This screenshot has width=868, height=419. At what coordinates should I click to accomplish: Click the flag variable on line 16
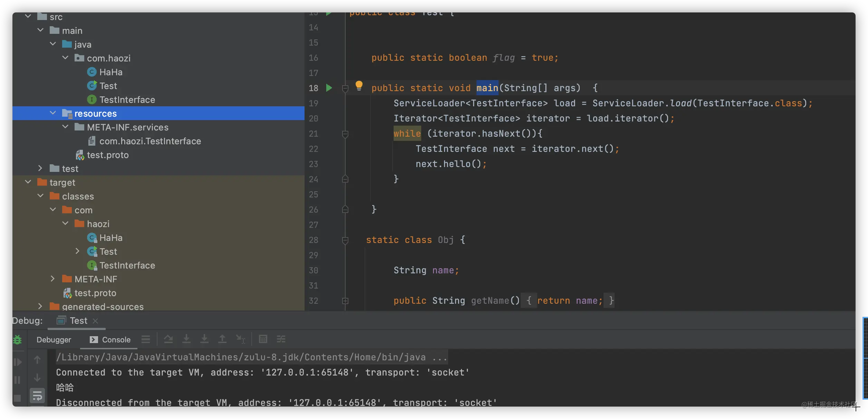pos(503,58)
